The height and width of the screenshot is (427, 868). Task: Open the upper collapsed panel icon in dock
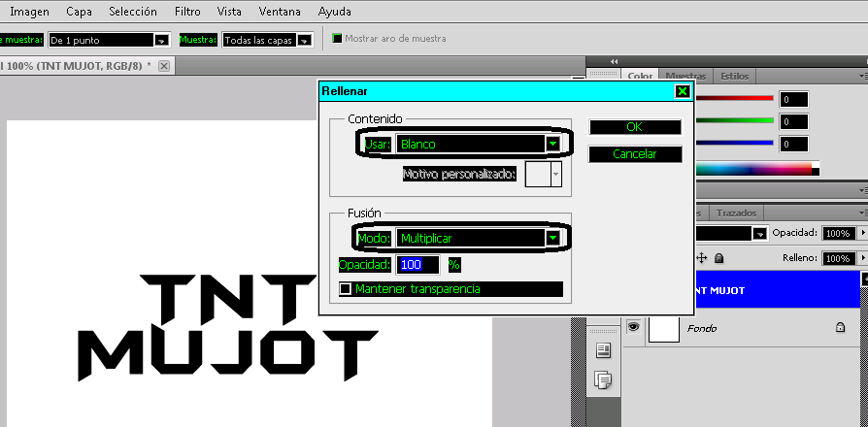click(x=603, y=350)
